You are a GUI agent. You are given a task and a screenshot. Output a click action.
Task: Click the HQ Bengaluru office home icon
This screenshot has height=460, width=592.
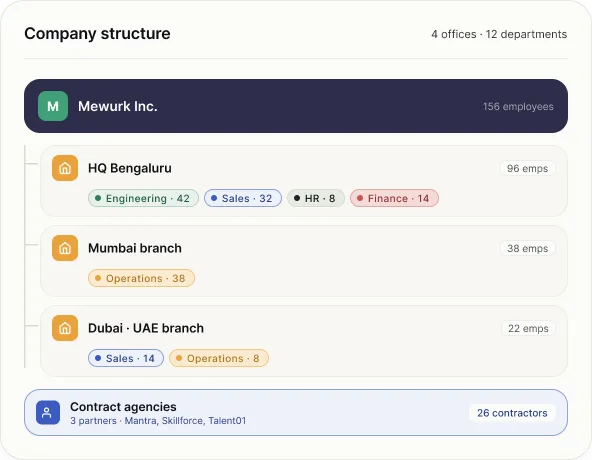click(65, 168)
